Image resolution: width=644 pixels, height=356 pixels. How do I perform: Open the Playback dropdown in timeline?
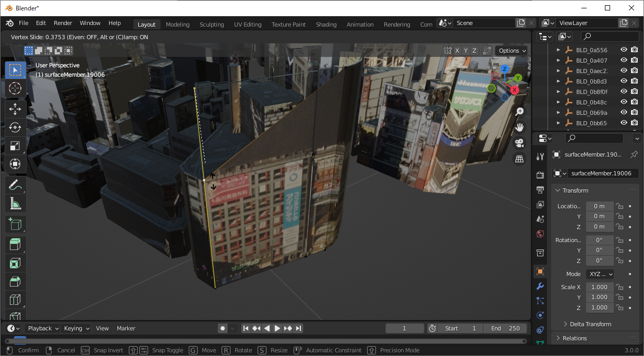click(x=44, y=328)
